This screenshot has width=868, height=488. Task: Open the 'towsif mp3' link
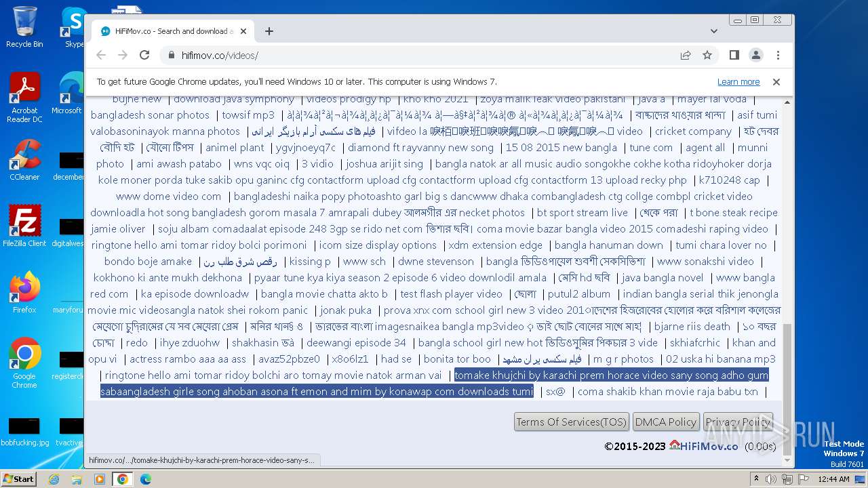248,115
